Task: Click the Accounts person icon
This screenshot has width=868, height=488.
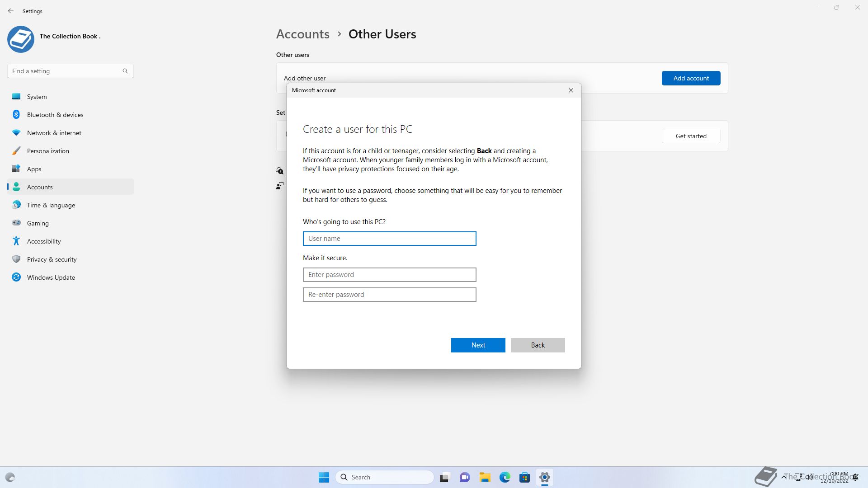Action: click(x=16, y=187)
